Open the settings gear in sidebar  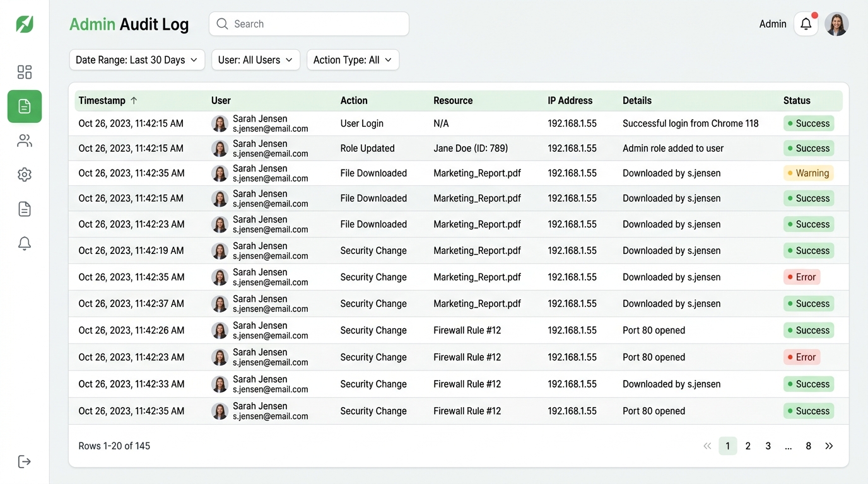tap(25, 175)
